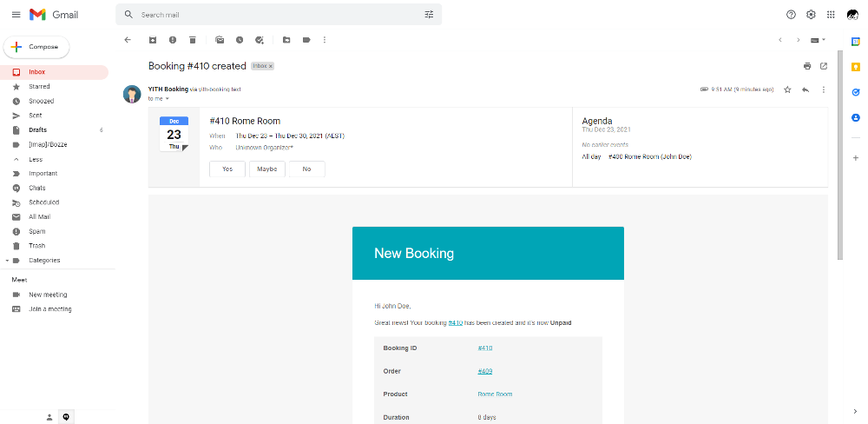
Task: Hide side panel chevron
Action: pyautogui.click(x=855, y=411)
